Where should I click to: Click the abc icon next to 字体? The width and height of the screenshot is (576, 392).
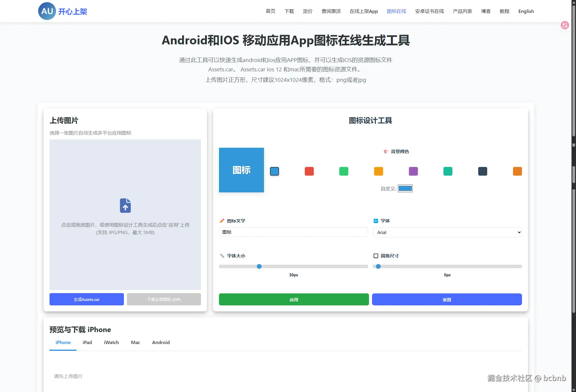[x=376, y=221]
